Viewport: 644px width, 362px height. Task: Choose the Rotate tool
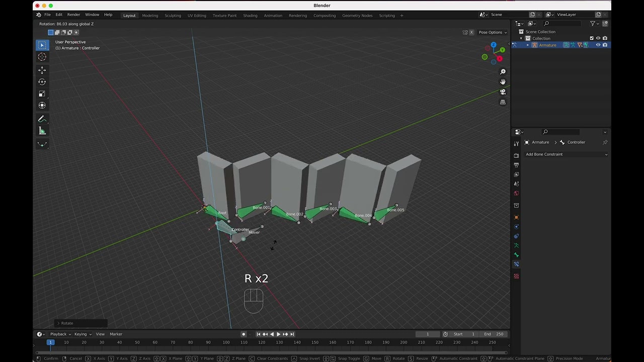click(x=42, y=82)
